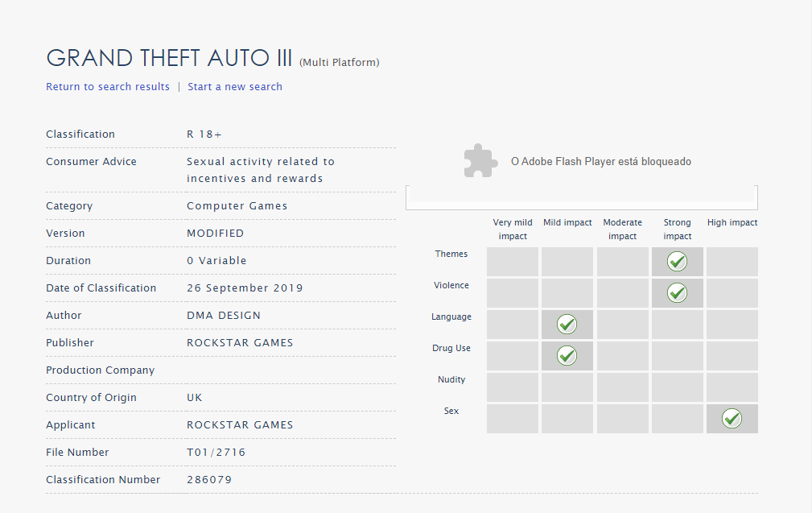Click the Return to search results link

(108, 86)
